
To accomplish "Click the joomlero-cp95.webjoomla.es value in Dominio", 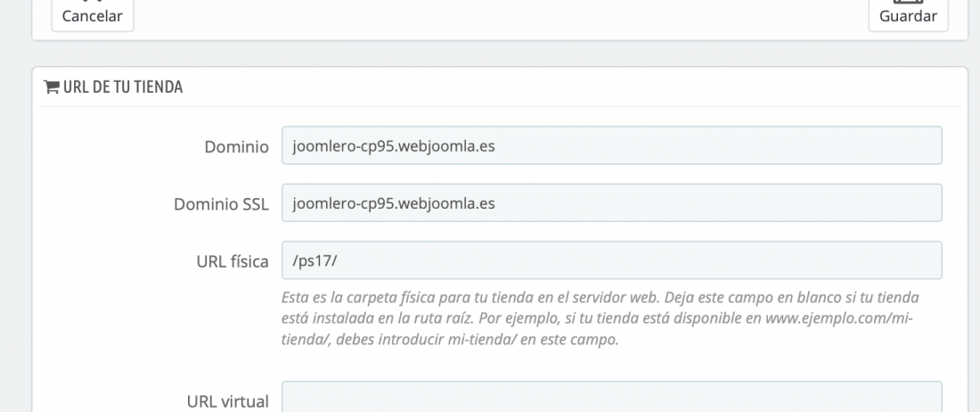I will coord(394,146).
